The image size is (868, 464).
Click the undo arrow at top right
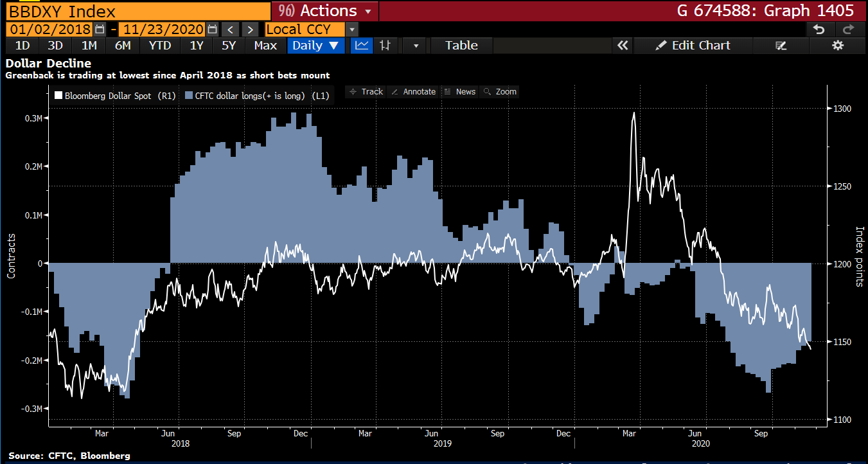point(820,29)
